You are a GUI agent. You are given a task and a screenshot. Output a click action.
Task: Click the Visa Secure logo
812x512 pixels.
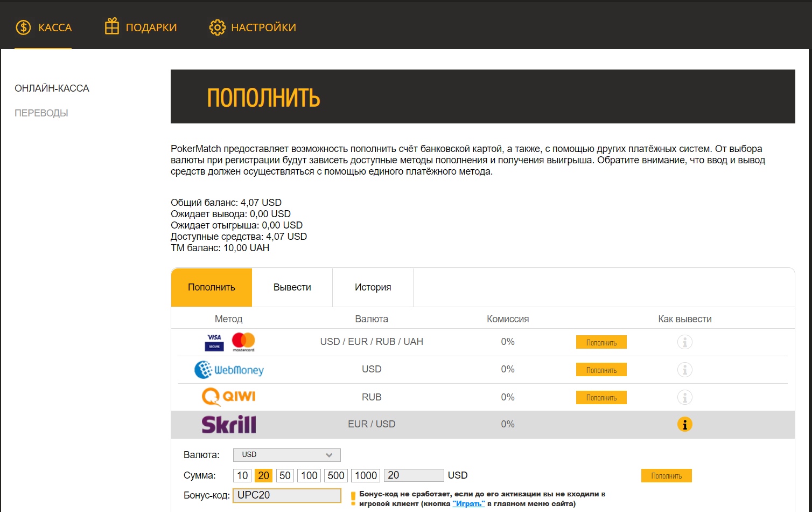214,342
